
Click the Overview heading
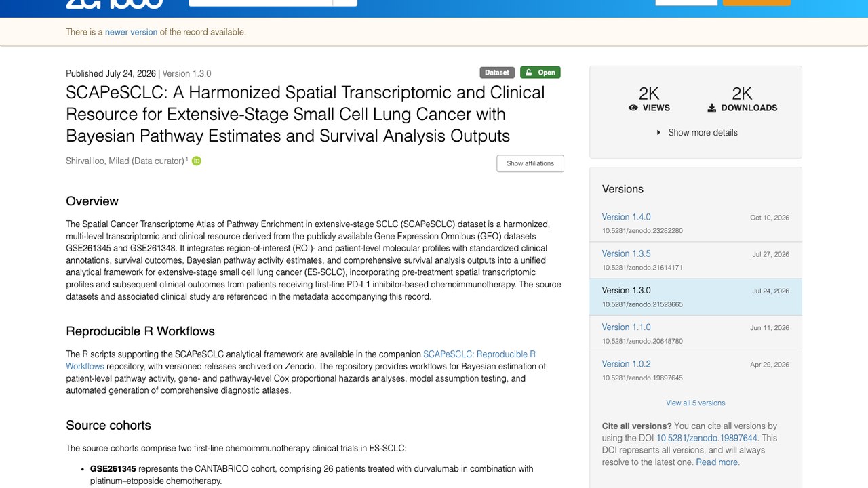click(x=92, y=201)
